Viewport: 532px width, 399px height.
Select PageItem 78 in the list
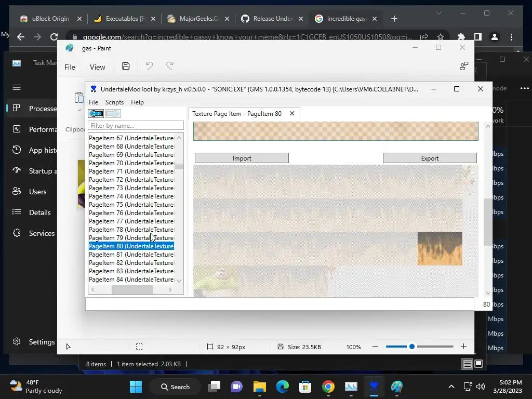[131, 229]
